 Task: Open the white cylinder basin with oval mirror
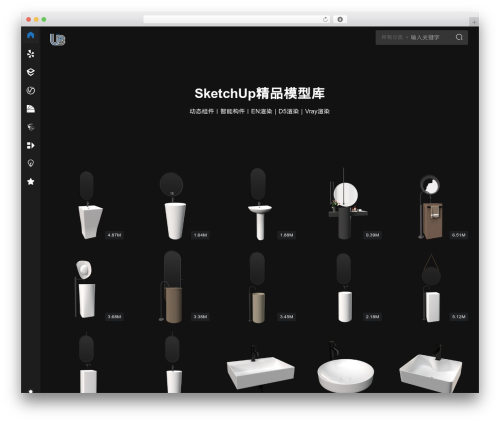pos(344,288)
